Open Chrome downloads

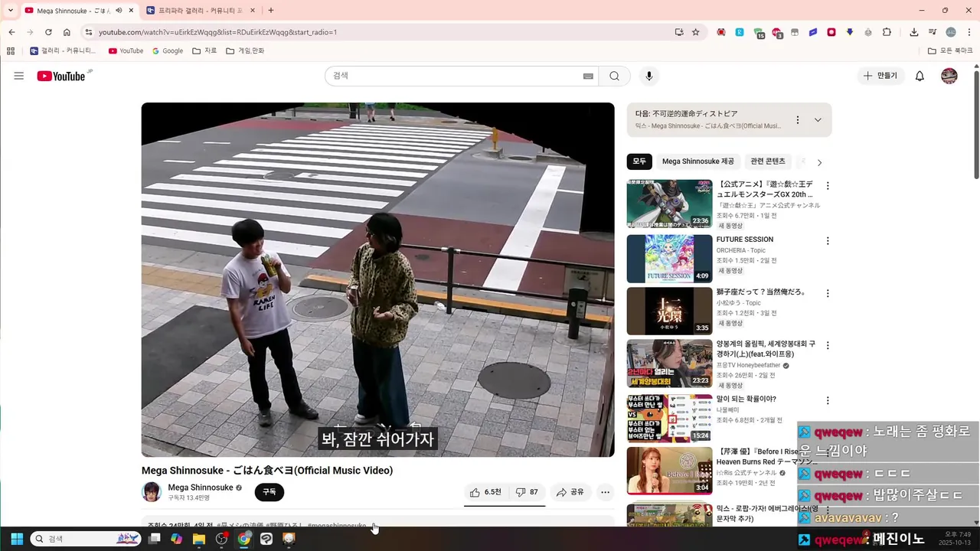(x=913, y=32)
